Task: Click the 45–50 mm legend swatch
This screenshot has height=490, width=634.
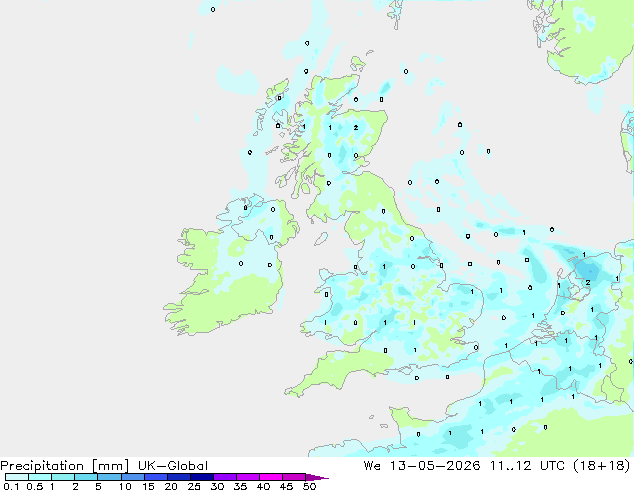Action: click(x=294, y=477)
